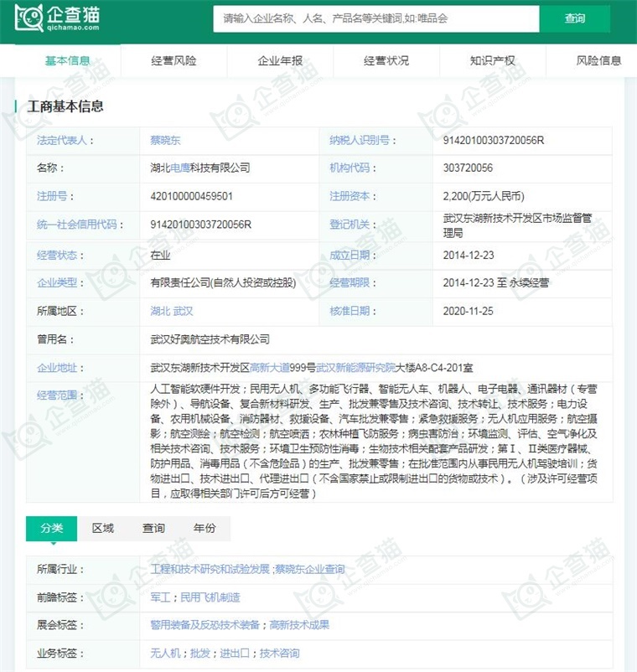Click the green 查询 search button
This screenshot has height=672, width=637.
(x=575, y=18)
